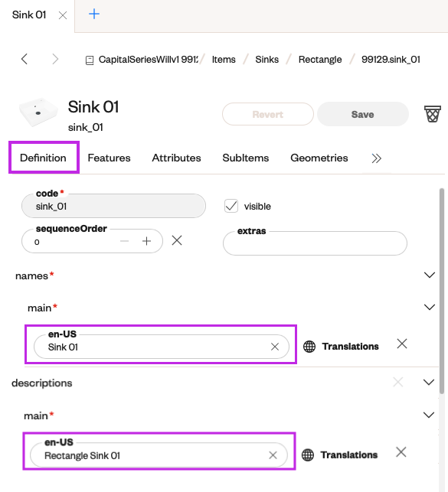448x492 pixels.
Task: Increase sequenceOrder with plus icon
Action: (x=146, y=241)
